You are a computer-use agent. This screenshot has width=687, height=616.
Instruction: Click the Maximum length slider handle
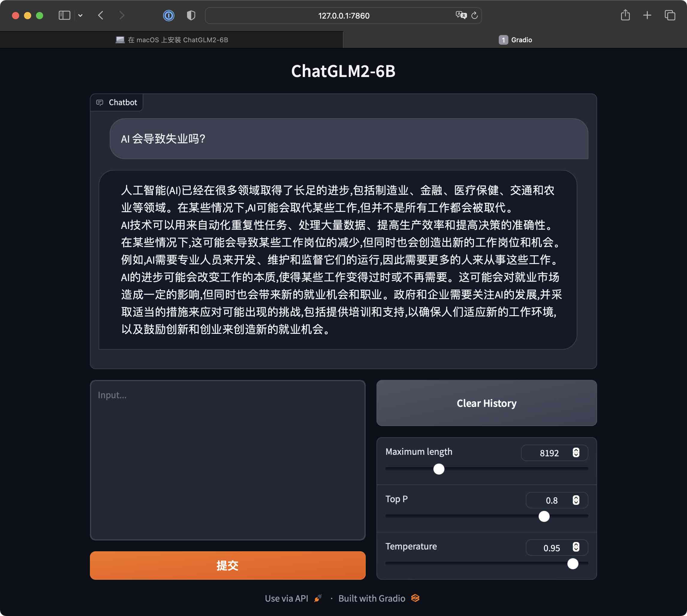click(x=439, y=469)
